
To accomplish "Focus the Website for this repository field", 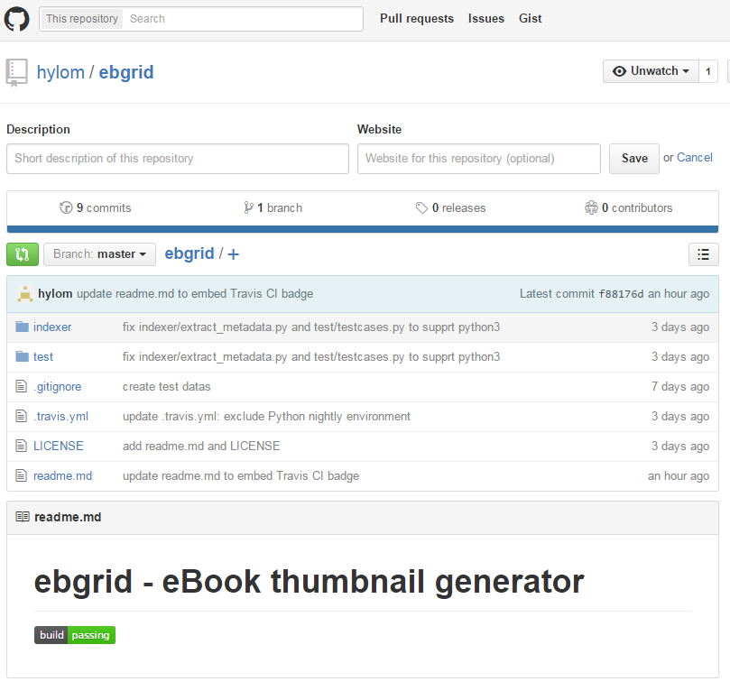I will [479, 159].
